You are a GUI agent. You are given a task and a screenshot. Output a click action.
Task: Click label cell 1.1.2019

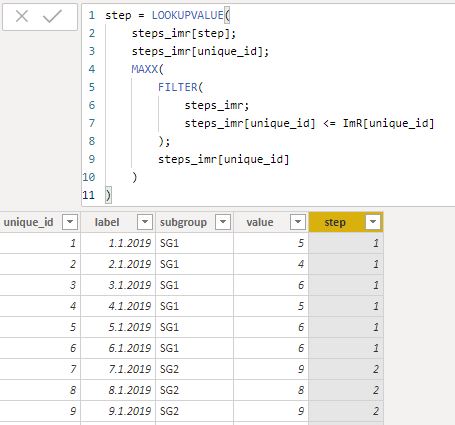(118, 243)
